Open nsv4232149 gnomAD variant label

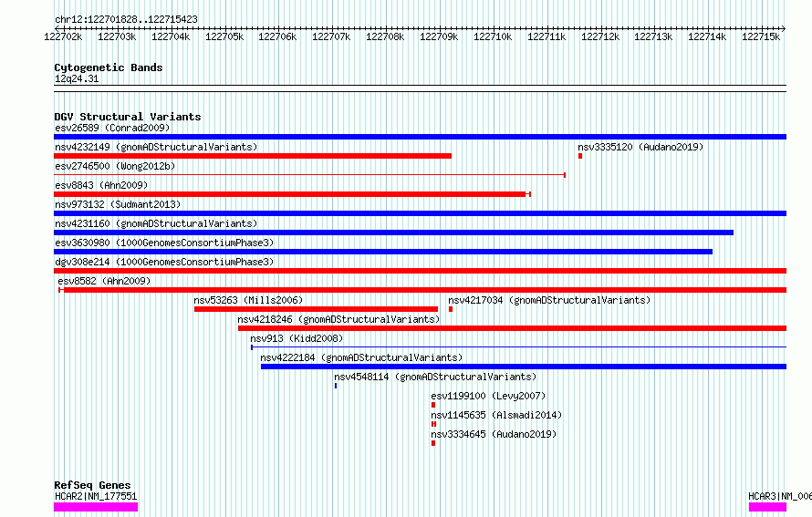(x=156, y=147)
